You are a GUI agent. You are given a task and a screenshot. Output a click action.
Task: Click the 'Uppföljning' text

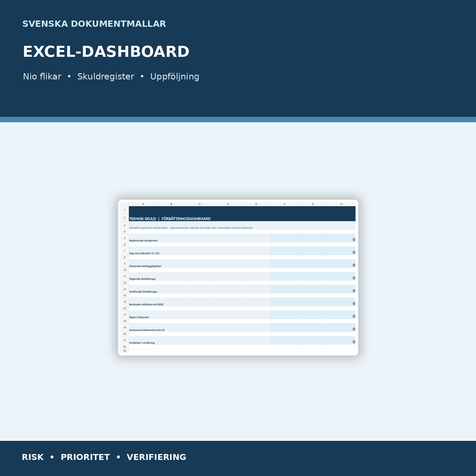[175, 77]
